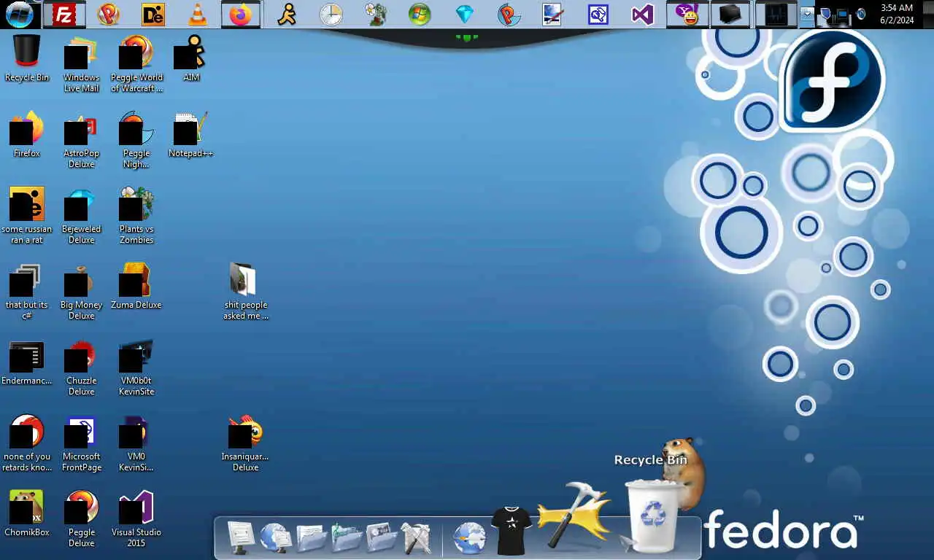
Task: Select the Insaniquarium Deluxe shortcut
Action: [x=245, y=443]
